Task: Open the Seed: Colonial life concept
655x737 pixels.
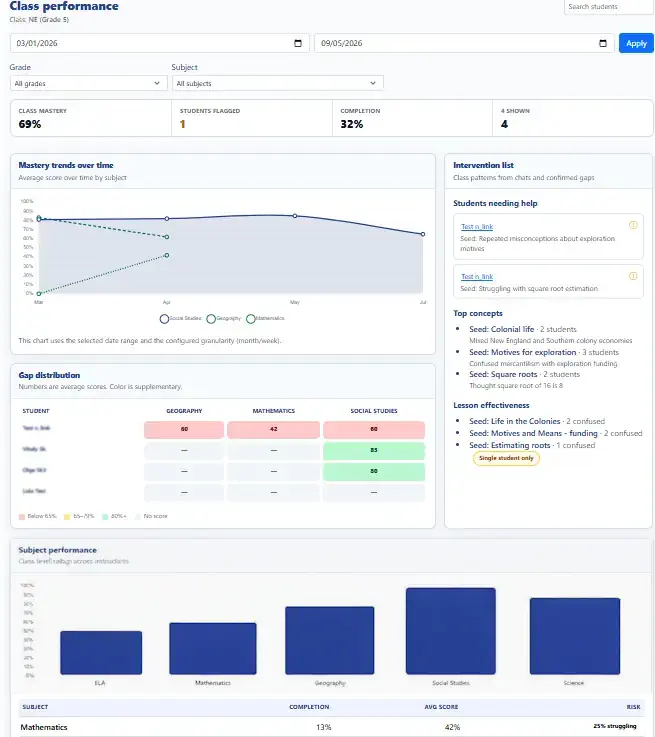Action: tap(501, 329)
